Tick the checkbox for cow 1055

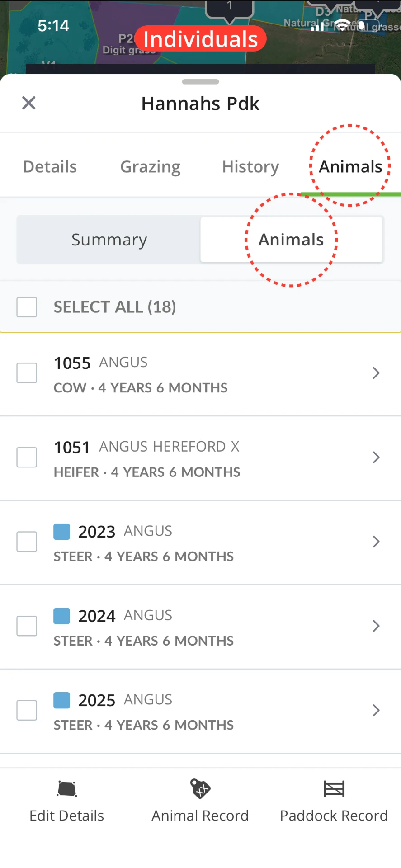[27, 373]
